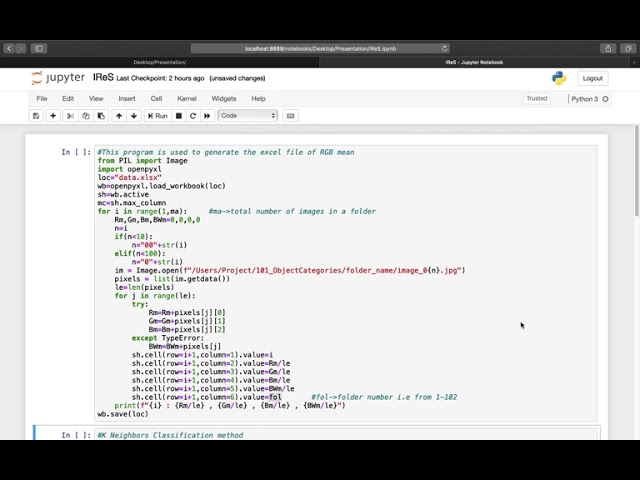Screen dimensions: 640x480
Task: Open the Cell menu
Action: (x=156, y=99)
